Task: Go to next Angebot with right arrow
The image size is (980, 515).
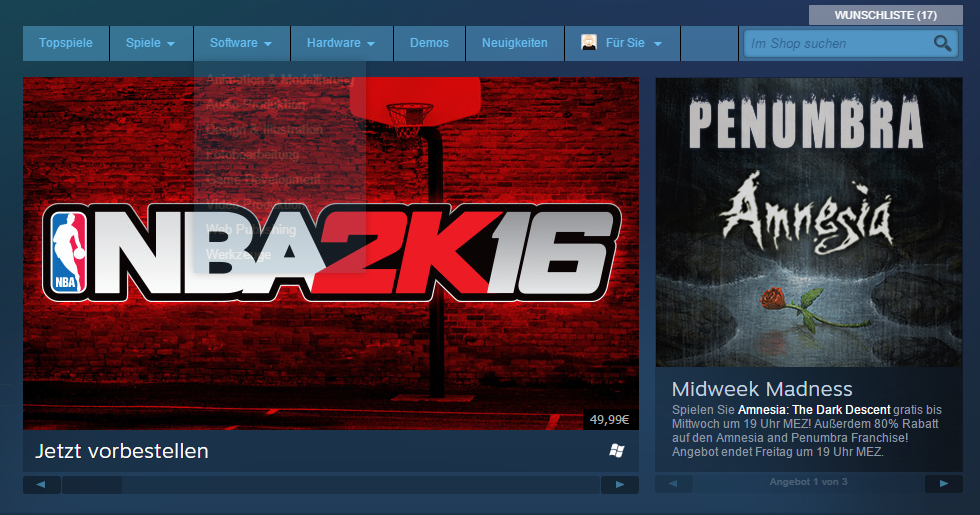Action: (944, 483)
